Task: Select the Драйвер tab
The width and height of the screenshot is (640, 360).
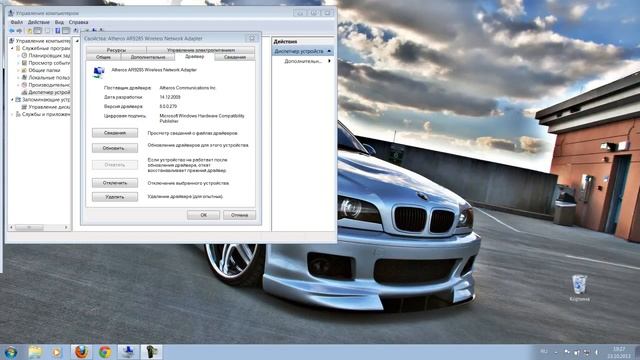Action: pyautogui.click(x=194, y=57)
